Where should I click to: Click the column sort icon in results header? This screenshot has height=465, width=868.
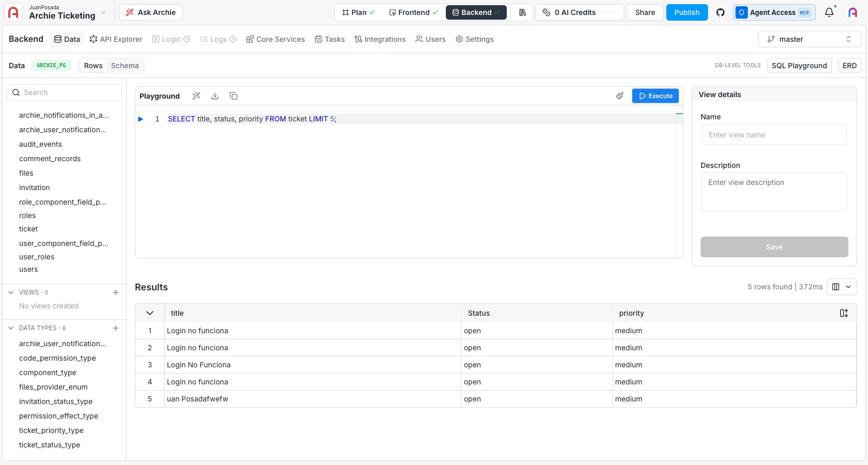pyautogui.click(x=844, y=313)
